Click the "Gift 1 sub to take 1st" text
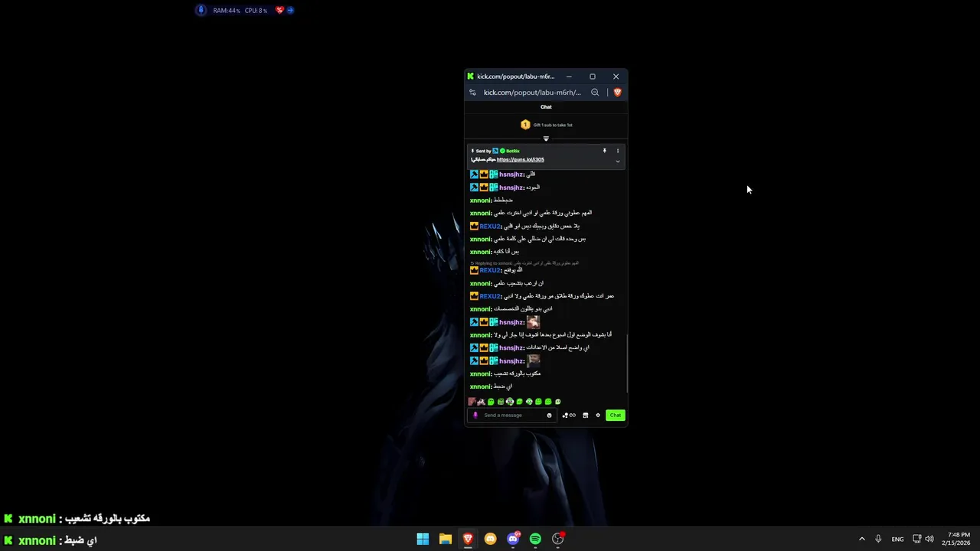The height and width of the screenshot is (551, 980). pos(553,125)
